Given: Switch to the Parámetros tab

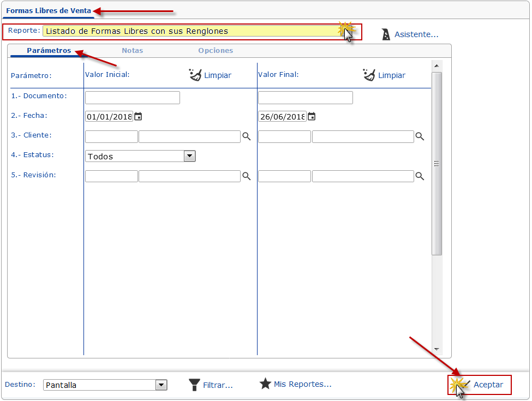Looking at the screenshot, I should 49,51.
